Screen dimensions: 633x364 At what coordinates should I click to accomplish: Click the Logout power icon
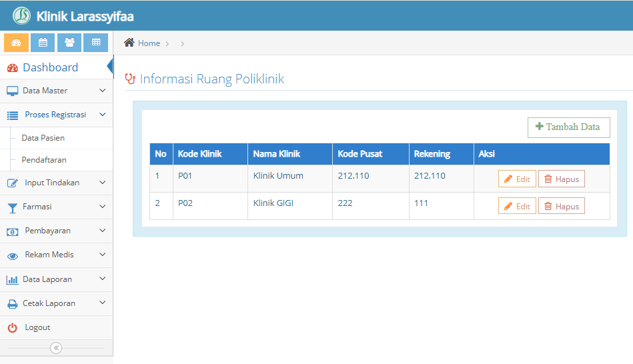tap(13, 328)
